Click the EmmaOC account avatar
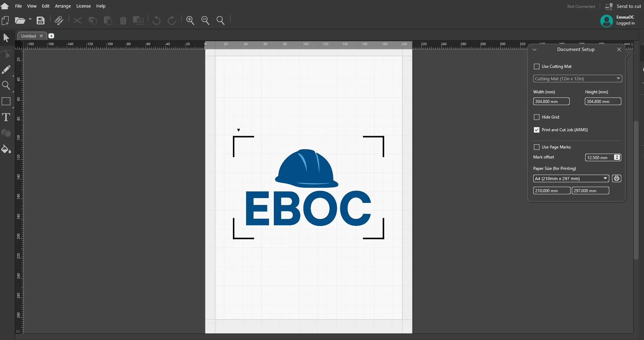This screenshot has width=644, height=340. pyautogui.click(x=607, y=21)
